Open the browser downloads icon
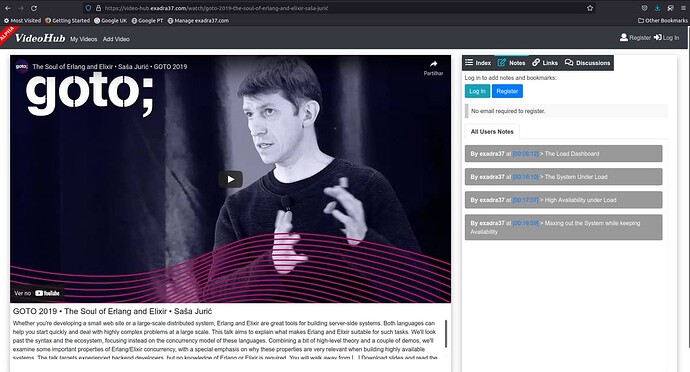The image size is (690, 372). pos(657,8)
